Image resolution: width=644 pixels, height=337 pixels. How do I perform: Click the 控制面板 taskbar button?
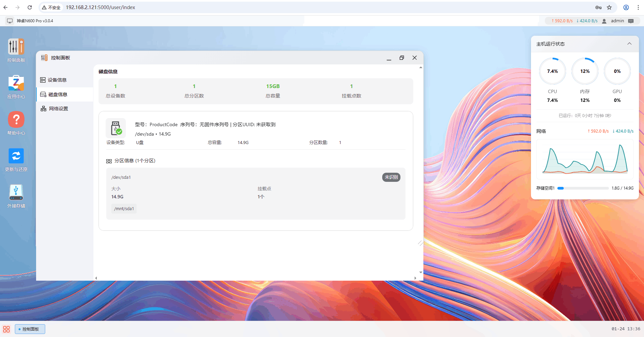pyautogui.click(x=30, y=329)
